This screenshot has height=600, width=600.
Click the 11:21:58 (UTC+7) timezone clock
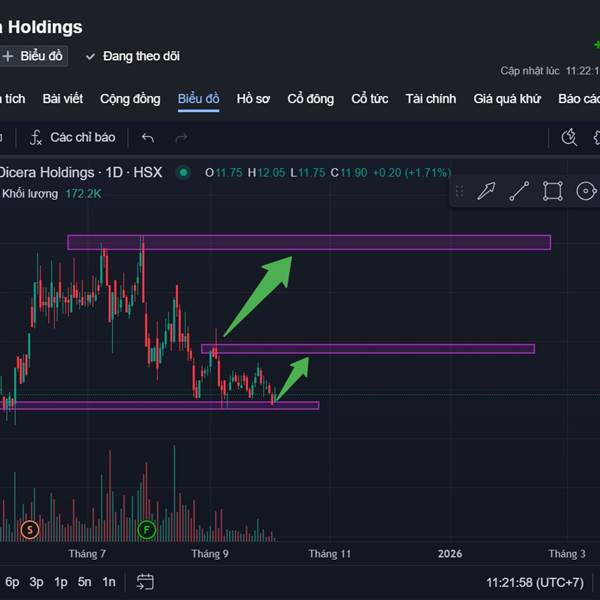535,582
